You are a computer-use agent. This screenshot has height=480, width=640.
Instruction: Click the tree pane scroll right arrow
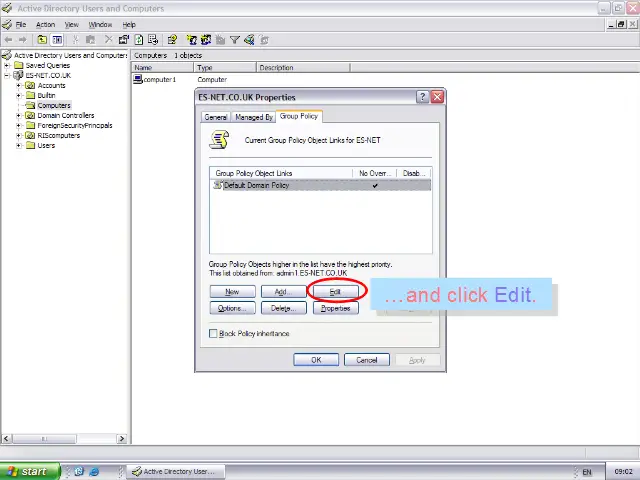point(121,439)
